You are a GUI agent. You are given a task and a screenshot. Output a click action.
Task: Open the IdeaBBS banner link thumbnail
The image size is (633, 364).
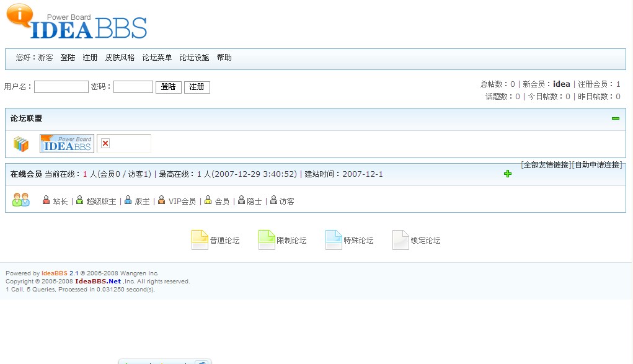click(x=67, y=143)
